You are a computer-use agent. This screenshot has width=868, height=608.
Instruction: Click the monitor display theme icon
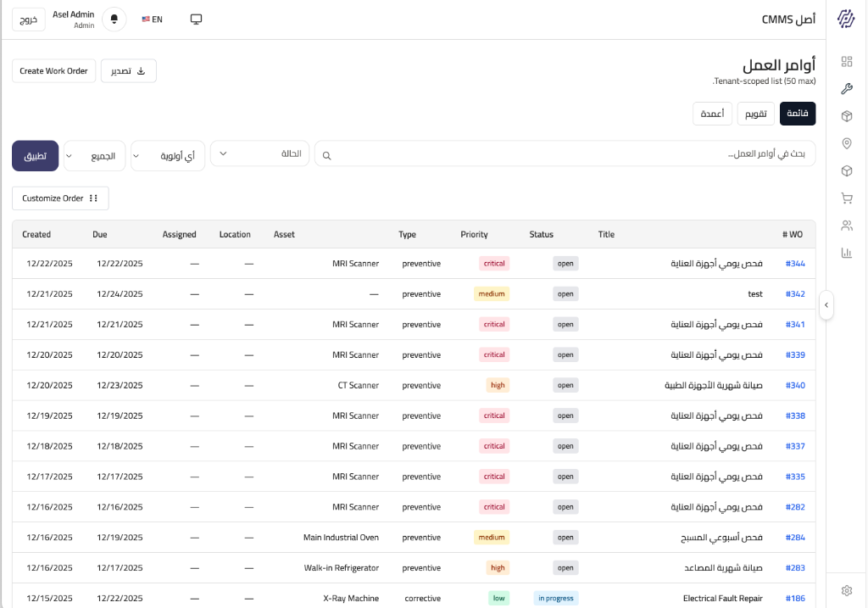coord(196,19)
